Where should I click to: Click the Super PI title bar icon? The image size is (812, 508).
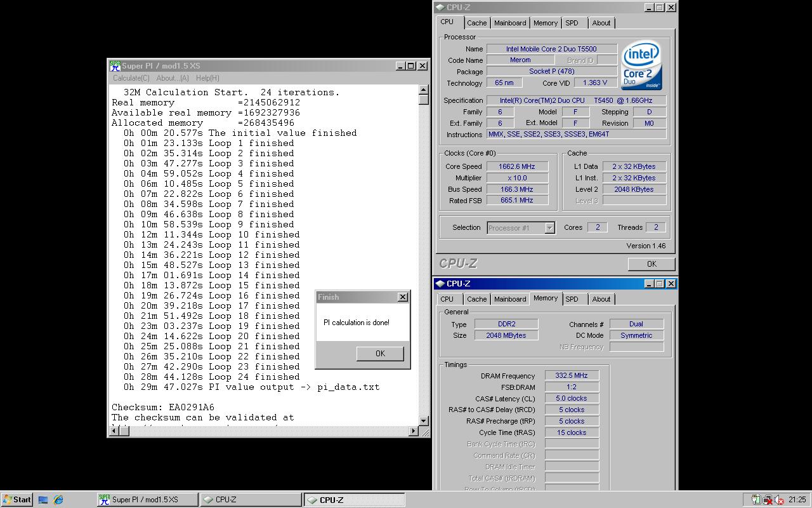[115, 65]
